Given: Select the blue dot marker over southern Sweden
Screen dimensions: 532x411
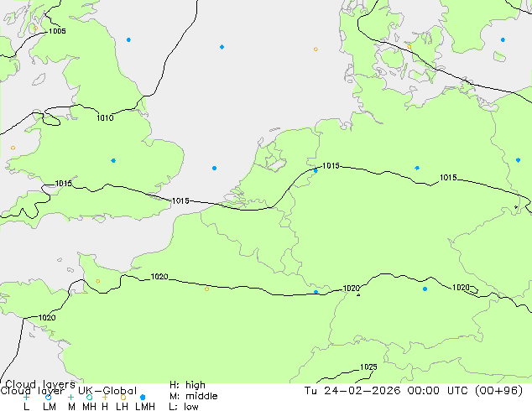Looking at the screenshot, I should (x=503, y=40).
